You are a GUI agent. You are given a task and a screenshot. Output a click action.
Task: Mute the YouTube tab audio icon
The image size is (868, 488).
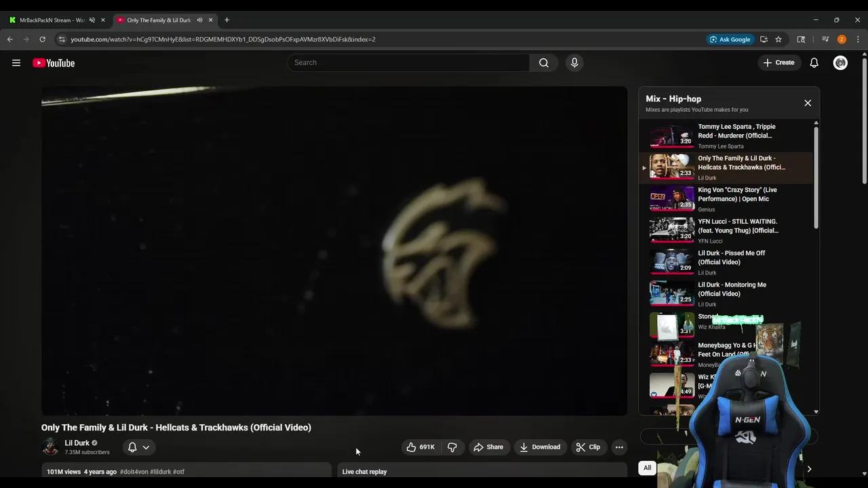point(199,20)
